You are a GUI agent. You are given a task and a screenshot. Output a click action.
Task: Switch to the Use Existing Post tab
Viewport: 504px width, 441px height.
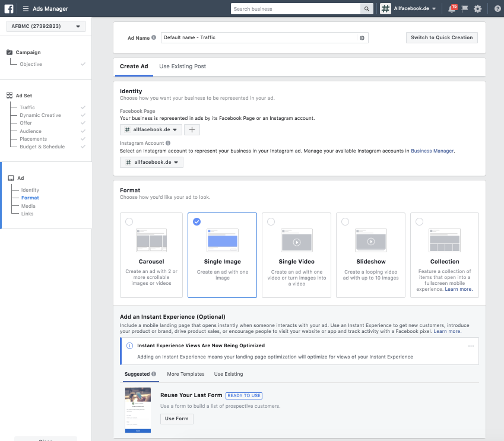(183, 66)
